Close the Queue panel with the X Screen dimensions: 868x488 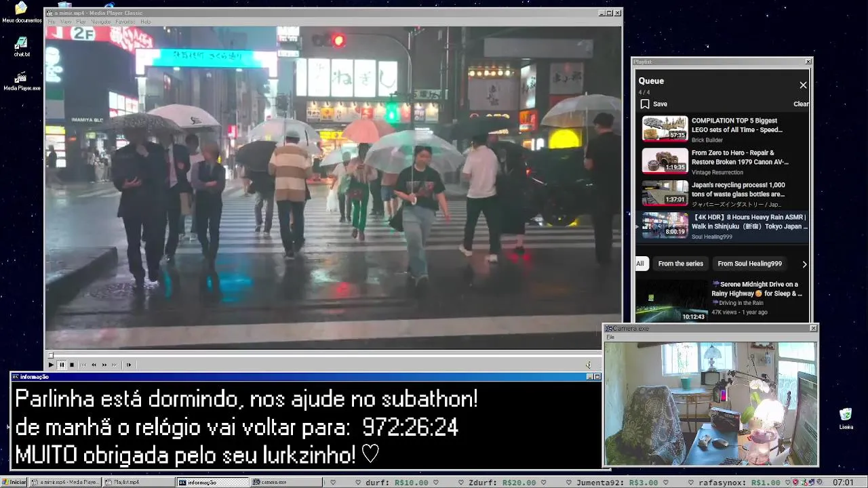pos(803,85)
